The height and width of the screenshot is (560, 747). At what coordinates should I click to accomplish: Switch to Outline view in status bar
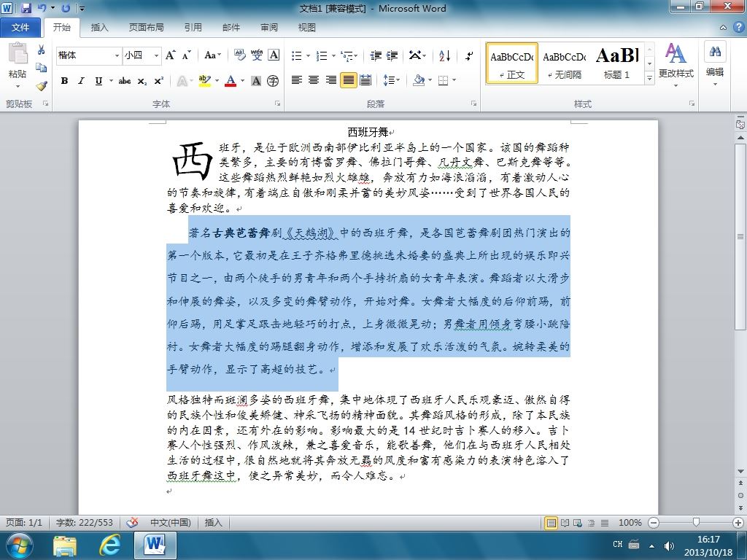click(x=591, y=523)
